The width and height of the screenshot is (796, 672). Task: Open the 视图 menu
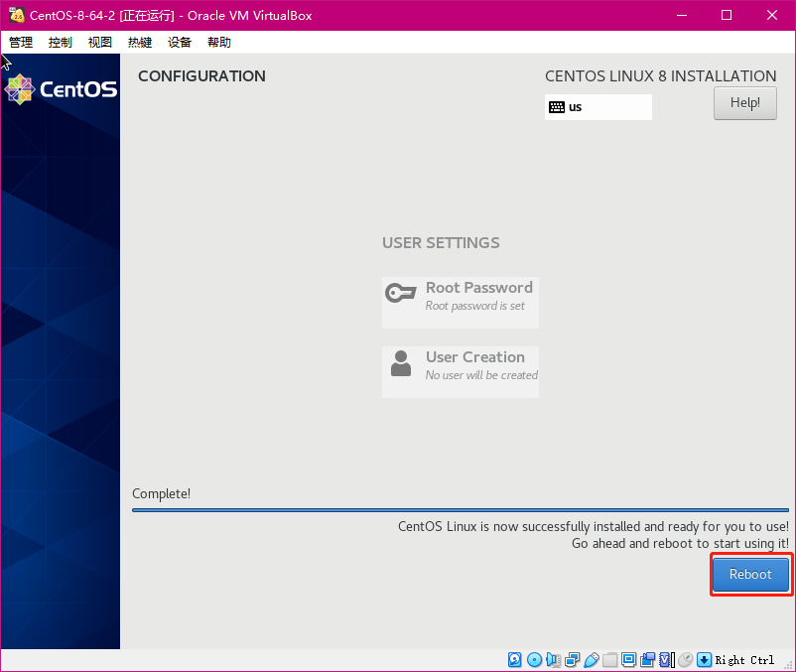[x=99, y=42]
